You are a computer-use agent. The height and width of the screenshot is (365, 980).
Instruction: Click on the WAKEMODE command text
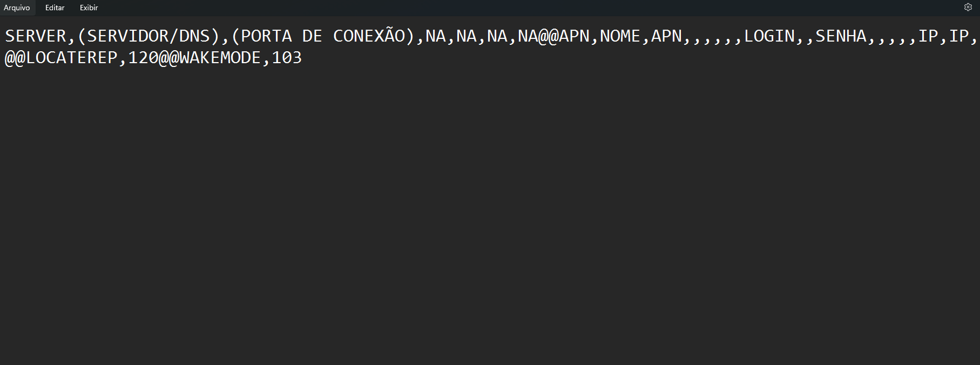[220, 58]
